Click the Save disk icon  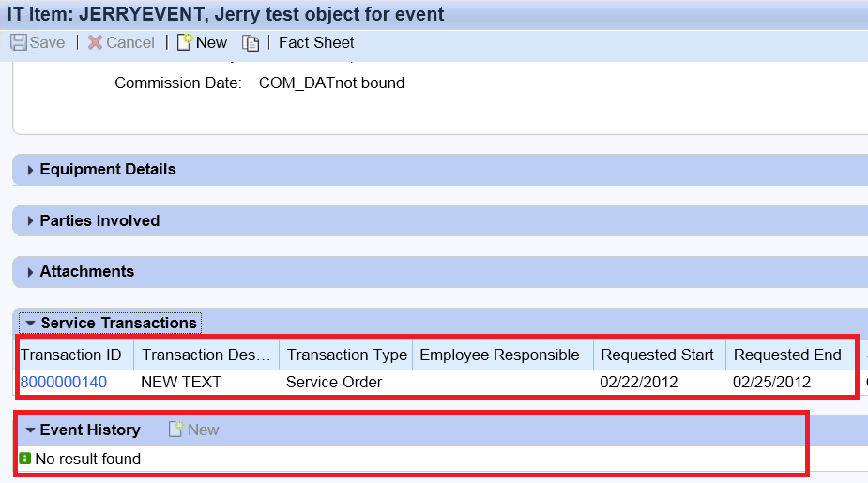pyautogui.click(x=18, y=42)
